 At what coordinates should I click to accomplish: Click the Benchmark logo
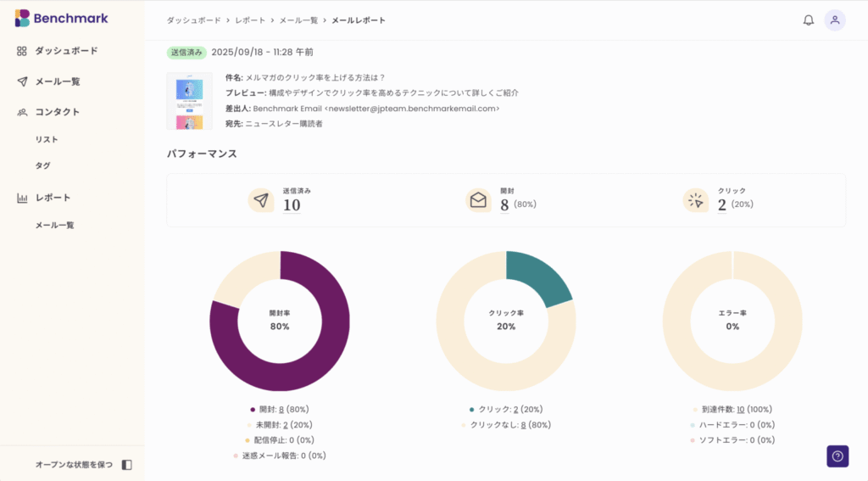62,19
